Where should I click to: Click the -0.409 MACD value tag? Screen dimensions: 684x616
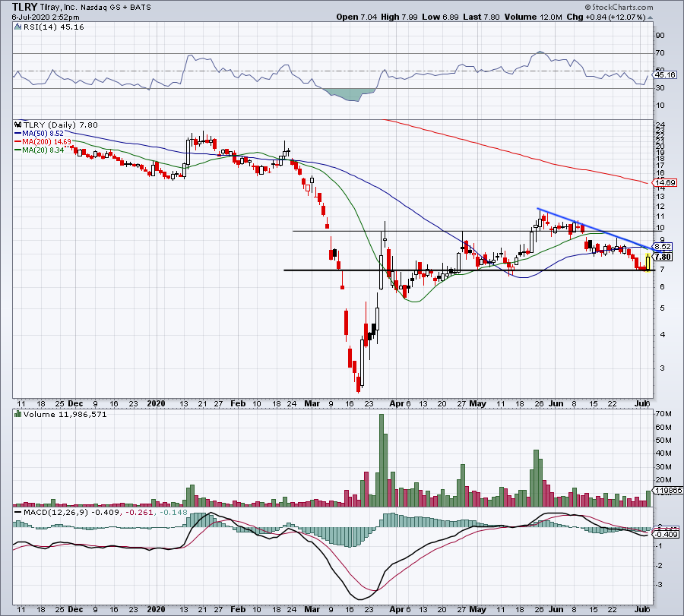coord(665,534)
